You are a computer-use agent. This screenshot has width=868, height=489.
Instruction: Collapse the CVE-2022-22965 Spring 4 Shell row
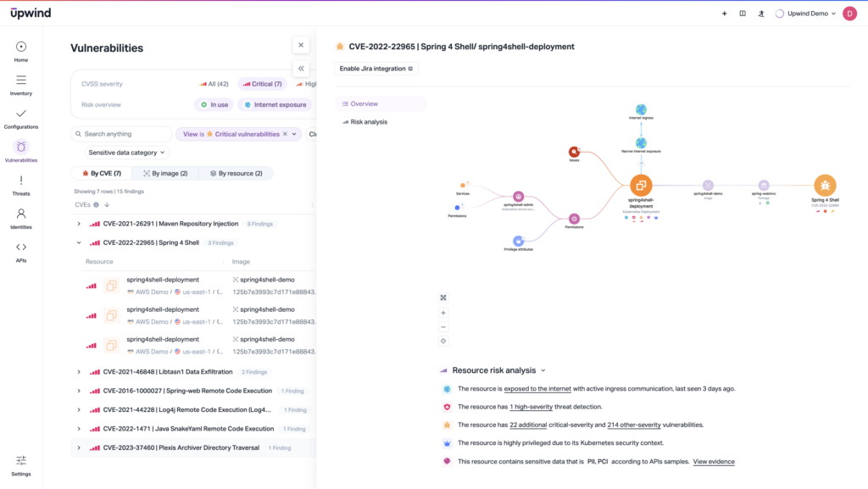coord(79,243)
